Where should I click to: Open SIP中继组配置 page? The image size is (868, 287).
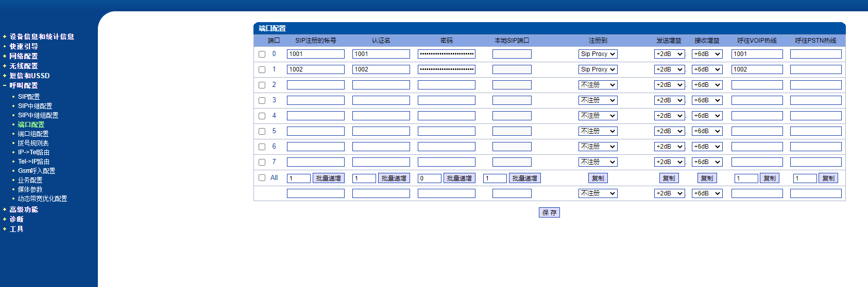point(38,115)
